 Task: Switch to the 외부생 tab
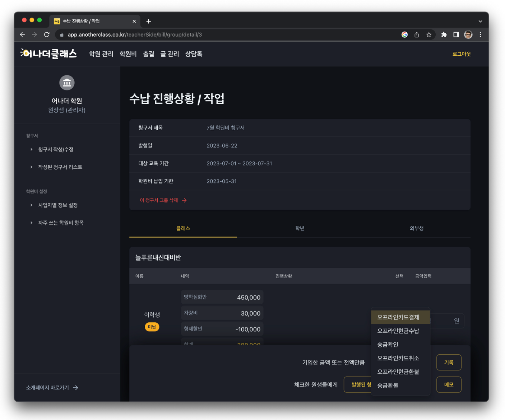[416, 228]
